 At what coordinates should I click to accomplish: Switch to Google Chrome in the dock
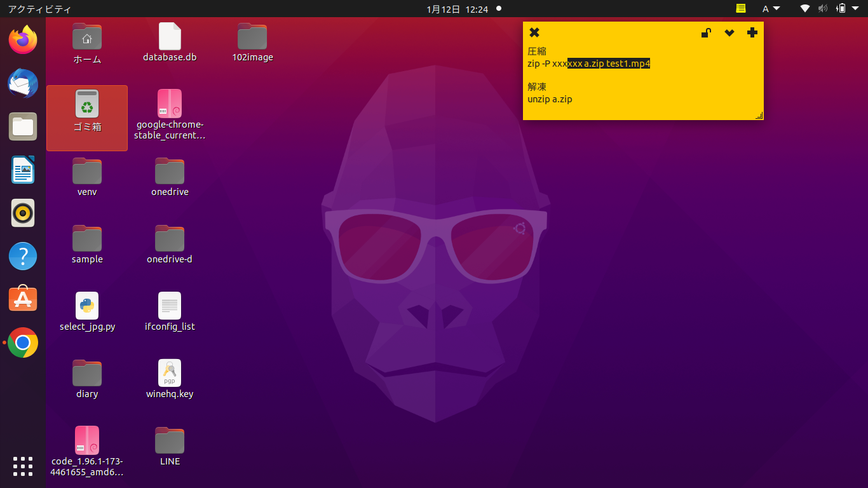click(x=23, y=342)
